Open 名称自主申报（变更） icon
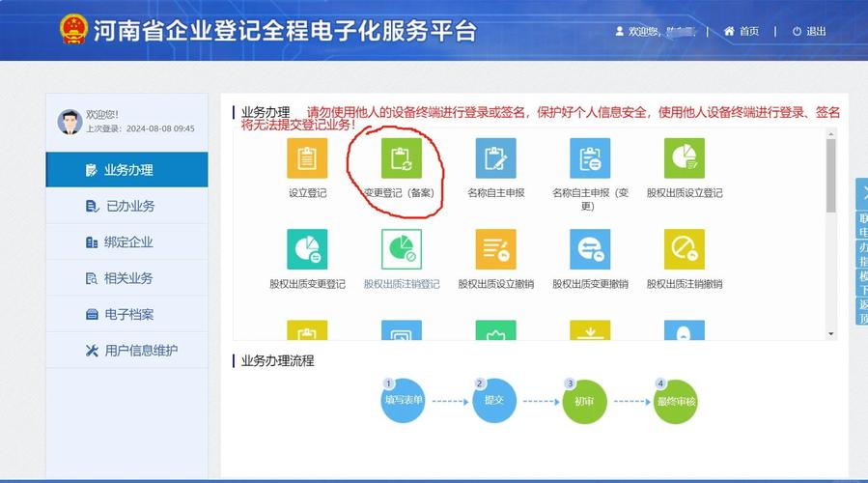868x483 pixels. pyautogui.click(x=590, y=158)
